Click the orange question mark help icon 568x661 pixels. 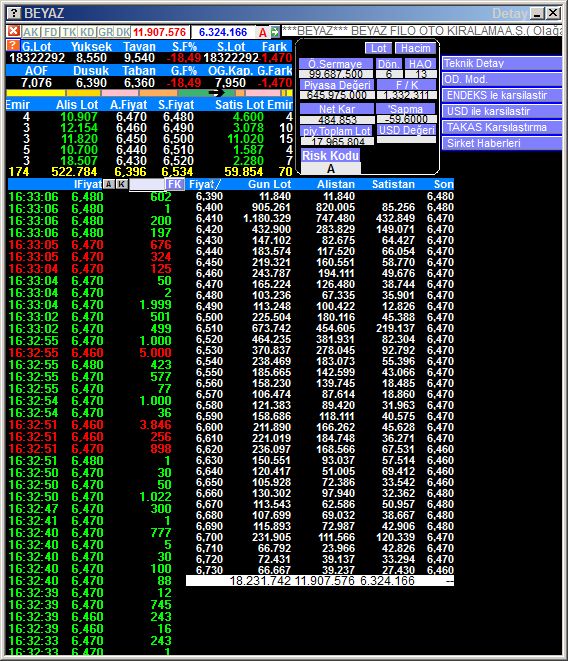(13, 45)
